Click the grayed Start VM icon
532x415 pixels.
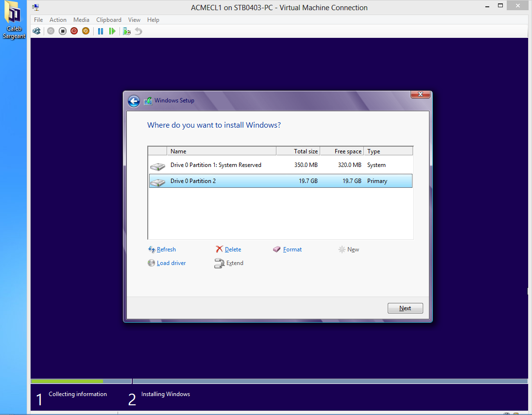51,31
